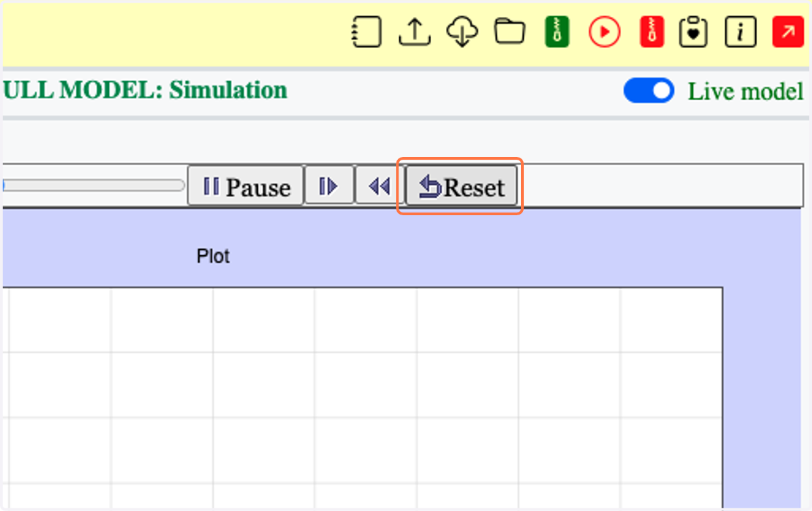
Task: Click the cloud download icon
Action: click(462, 32)
